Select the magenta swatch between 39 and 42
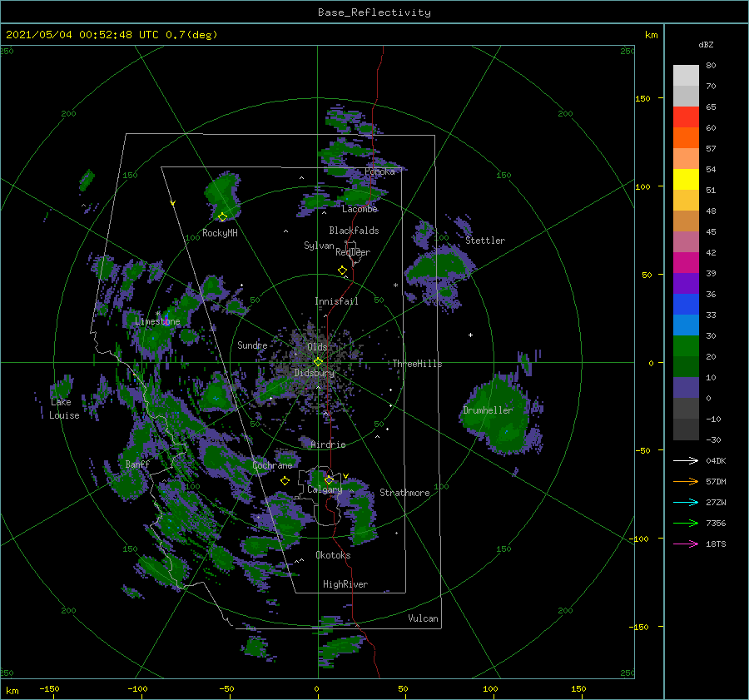Viewport: 749px width, 700px height. (686, 263)
